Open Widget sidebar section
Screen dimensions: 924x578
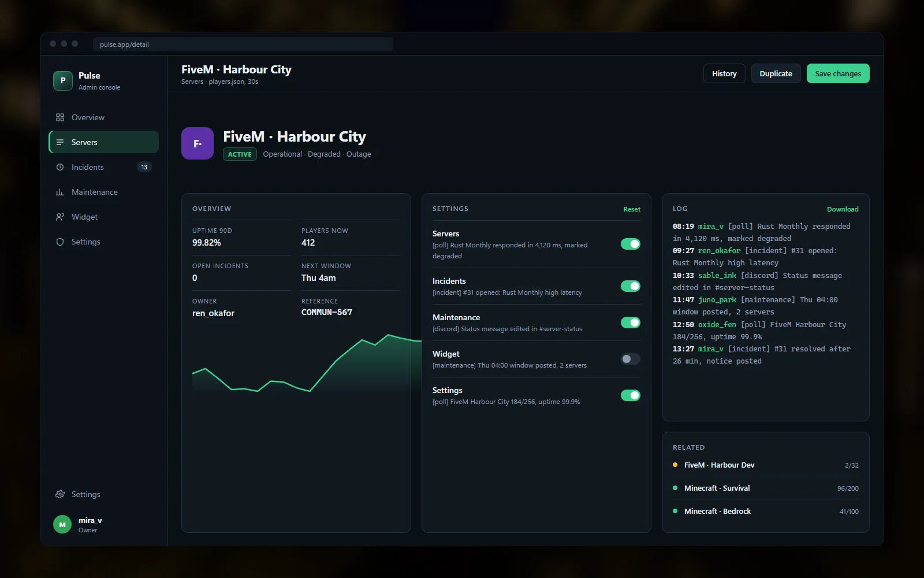104,217
